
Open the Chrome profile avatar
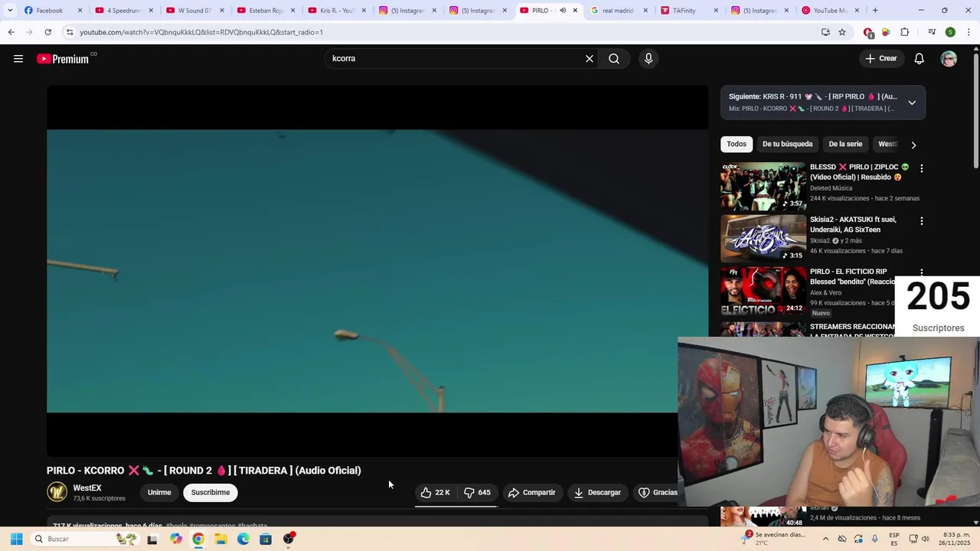(950, 32)
